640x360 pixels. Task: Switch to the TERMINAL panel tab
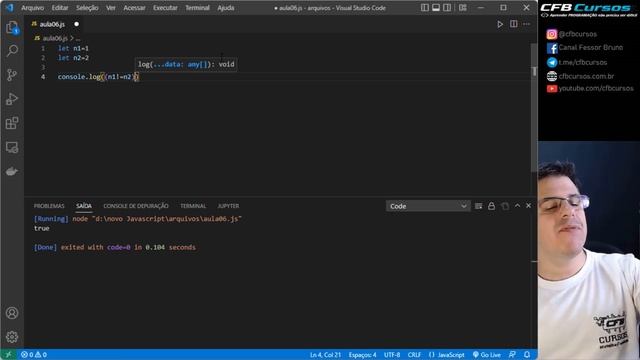(x=193, y=206)
